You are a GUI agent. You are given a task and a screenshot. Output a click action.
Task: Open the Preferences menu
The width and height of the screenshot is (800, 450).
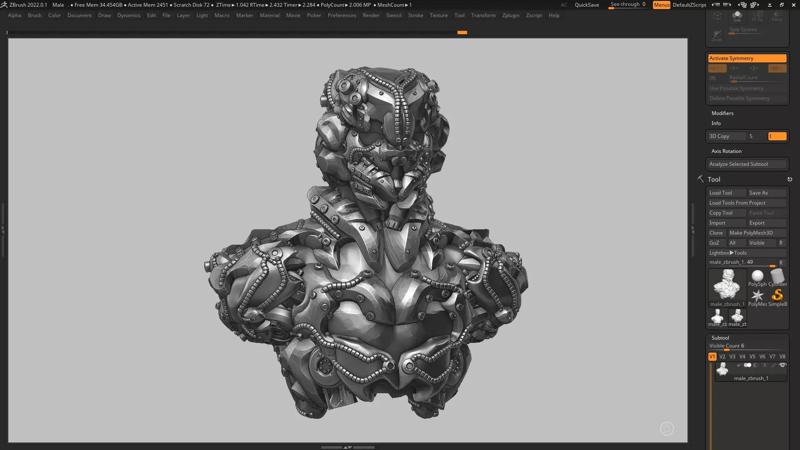point(341,16)
